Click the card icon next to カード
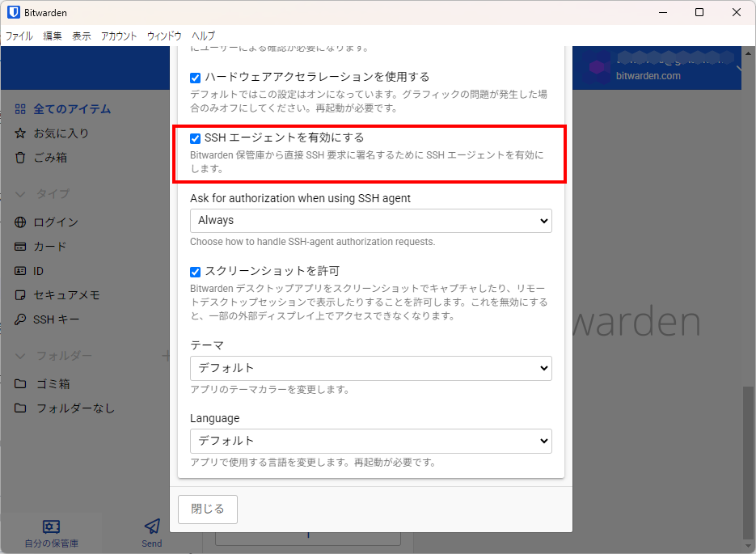 [20, 247]
